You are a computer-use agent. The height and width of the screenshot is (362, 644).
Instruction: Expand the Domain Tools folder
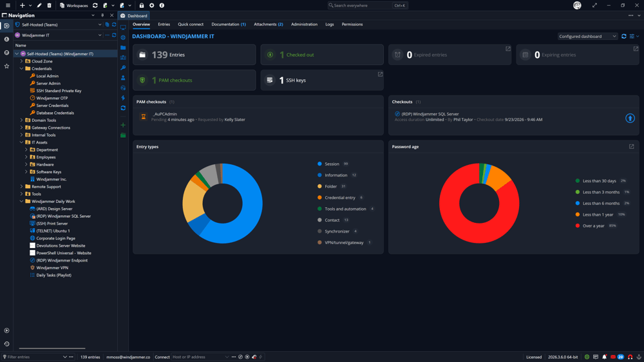[x=21, y=120]
